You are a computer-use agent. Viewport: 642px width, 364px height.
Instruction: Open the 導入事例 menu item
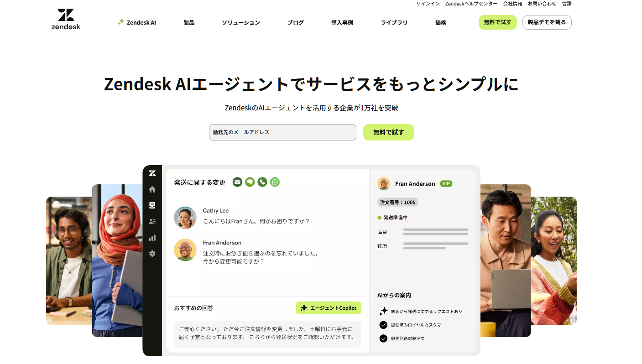pyautogui.click(x=341, y=22)
